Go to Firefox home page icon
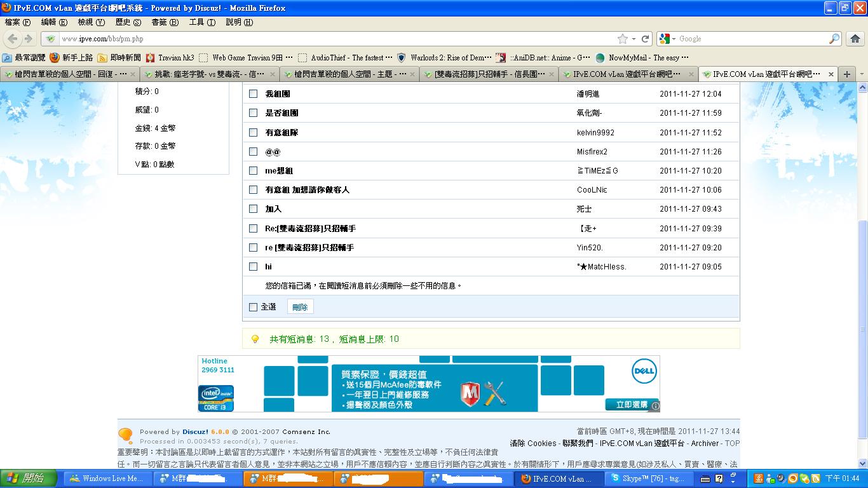868x488 pixels. [855, 39]
